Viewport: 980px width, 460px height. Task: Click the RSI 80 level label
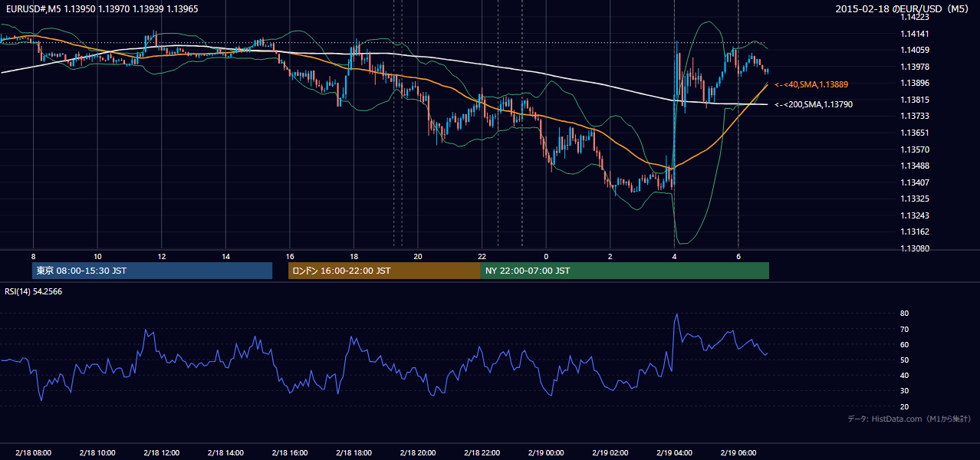point(904,314)
